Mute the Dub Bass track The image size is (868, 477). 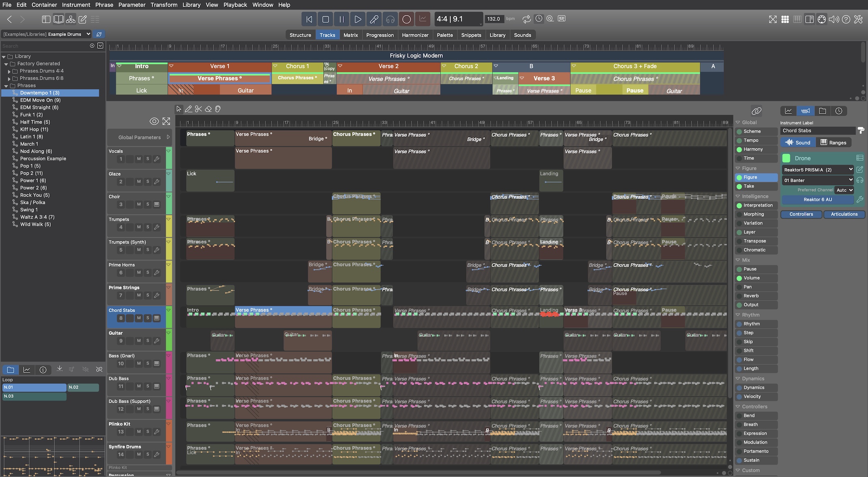pyautogui.click(x=139, y=386)
